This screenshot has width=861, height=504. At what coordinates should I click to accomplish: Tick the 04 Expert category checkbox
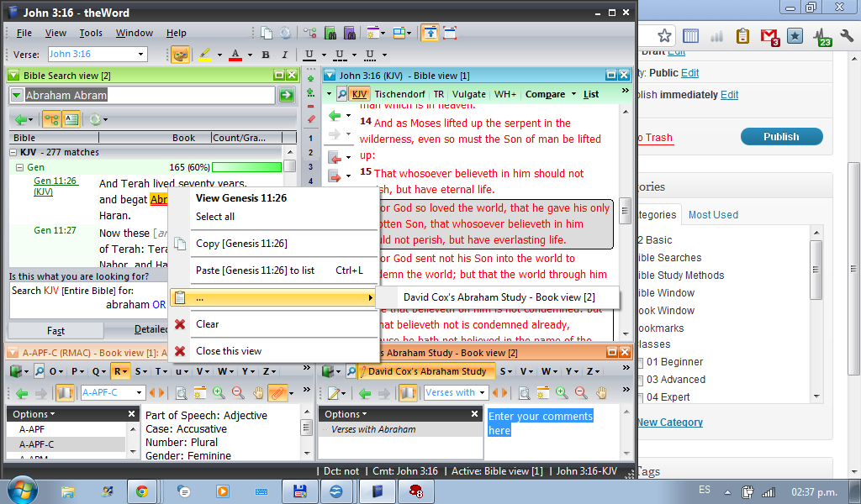640,397
